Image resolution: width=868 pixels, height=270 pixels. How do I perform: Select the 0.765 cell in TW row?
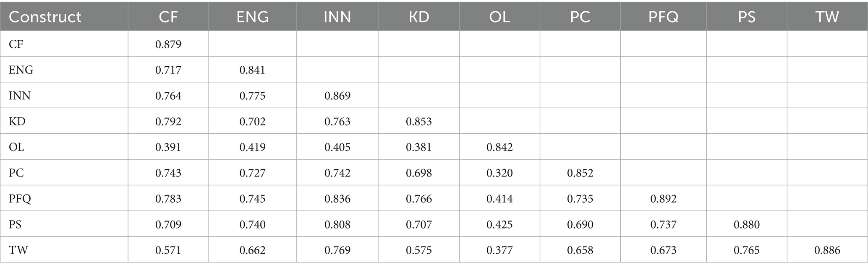746,250
